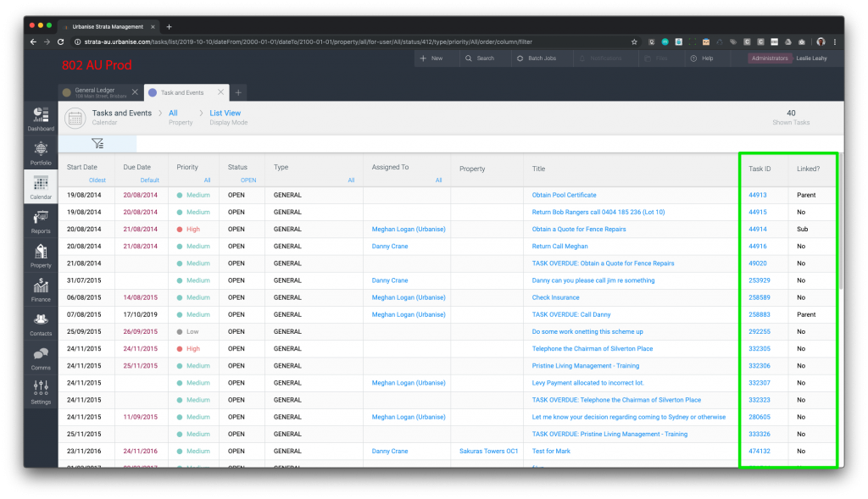Open a new tab with plus button
The image size is (868, 499).
239,92
